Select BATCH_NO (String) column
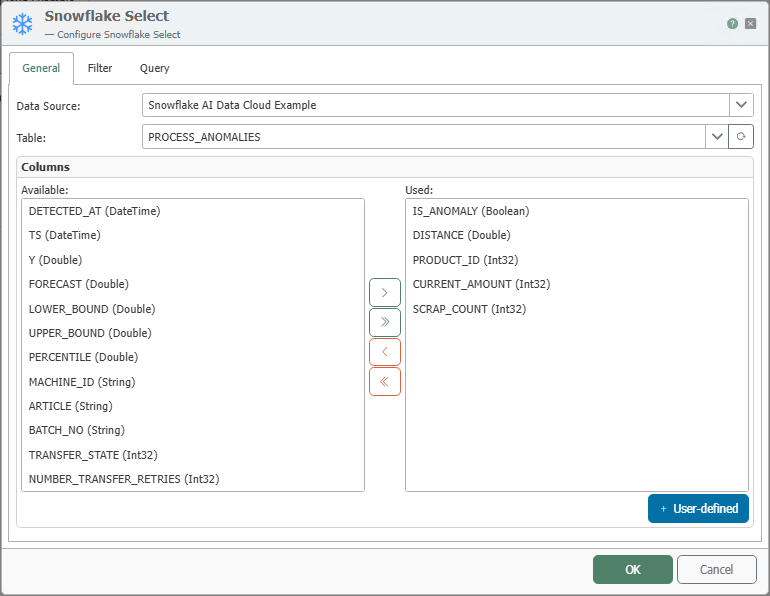Viewport: 770px width, 596px height. [x=193, y=430]
